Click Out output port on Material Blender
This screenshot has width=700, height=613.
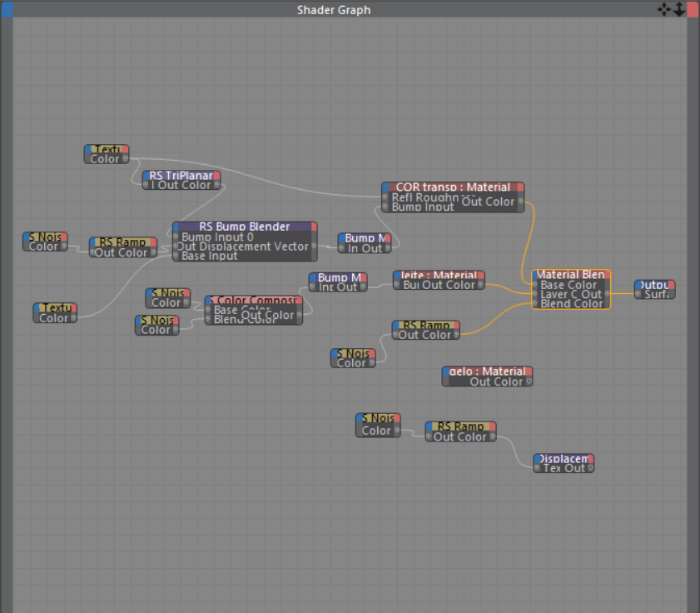[607, 294]
